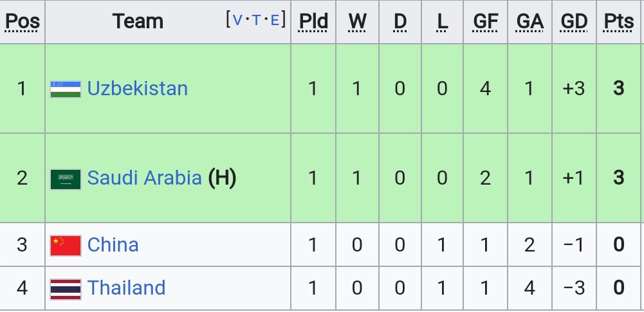Click the Pld column header abbreviation

pyautogui.click(x=313, y=22)
